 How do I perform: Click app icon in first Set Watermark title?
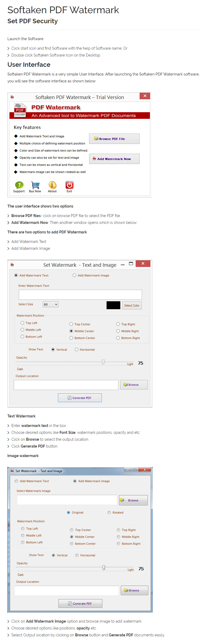coord(12,265)
